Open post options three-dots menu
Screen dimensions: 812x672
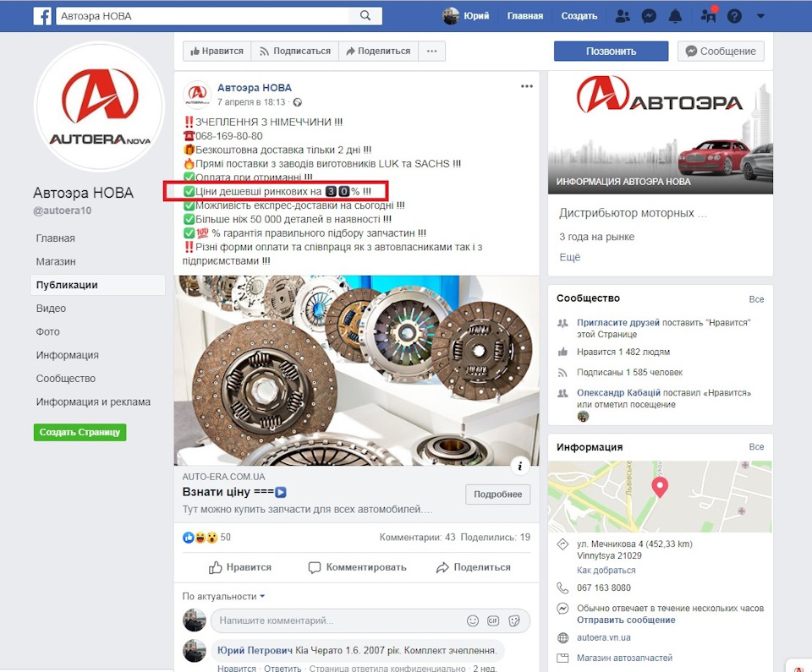pos(527,86)
